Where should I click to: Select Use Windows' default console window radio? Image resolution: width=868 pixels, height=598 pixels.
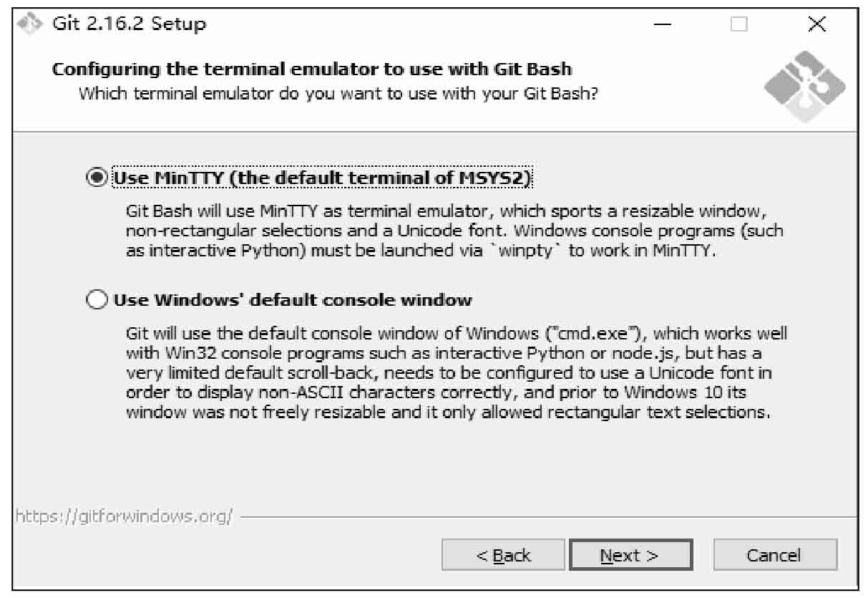[97, 299]
